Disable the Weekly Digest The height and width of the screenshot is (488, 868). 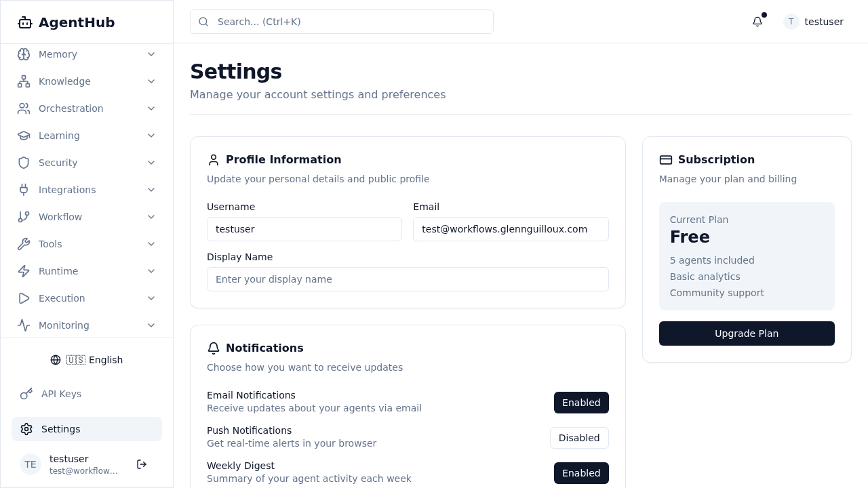[581, 473]
